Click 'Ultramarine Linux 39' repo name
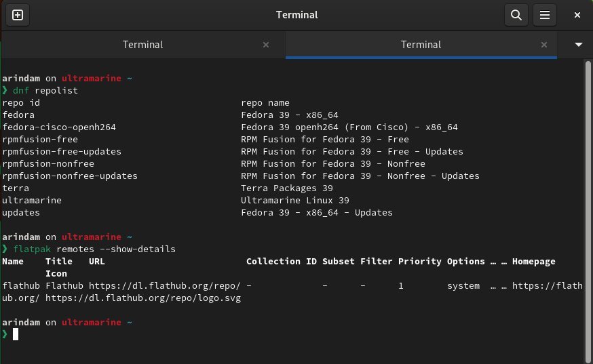This screenshot has height=364, width=593. click(295, 201)
